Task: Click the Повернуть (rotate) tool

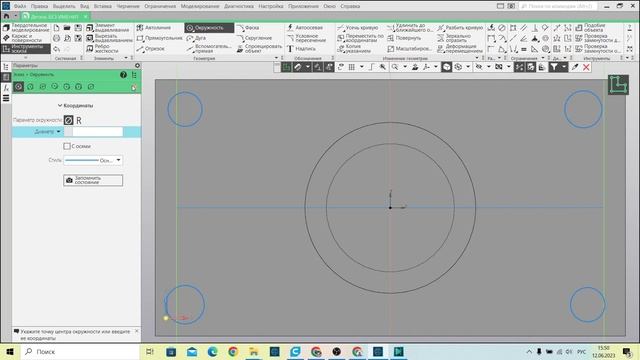Action: [404, 38]
